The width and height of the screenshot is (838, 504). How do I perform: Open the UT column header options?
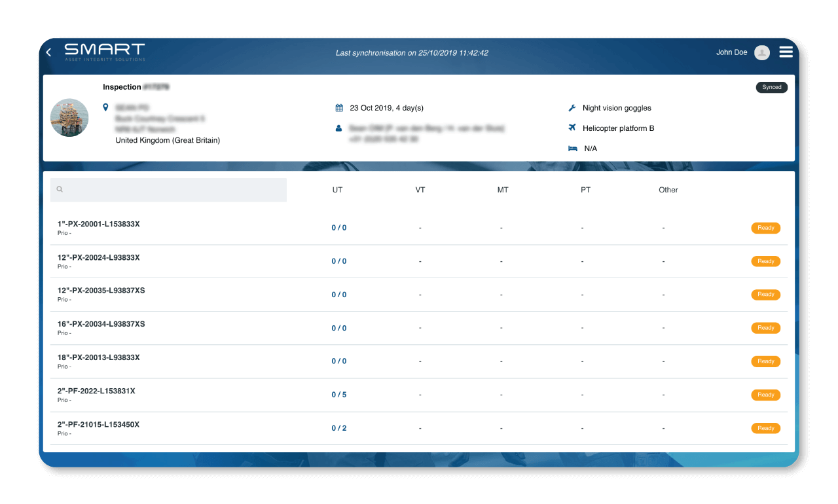337,190
